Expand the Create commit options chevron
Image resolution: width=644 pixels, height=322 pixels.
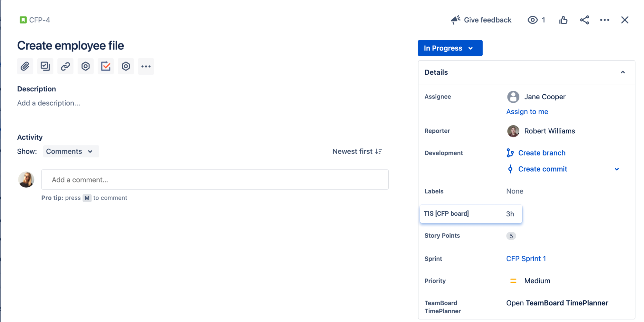(617, 169)
